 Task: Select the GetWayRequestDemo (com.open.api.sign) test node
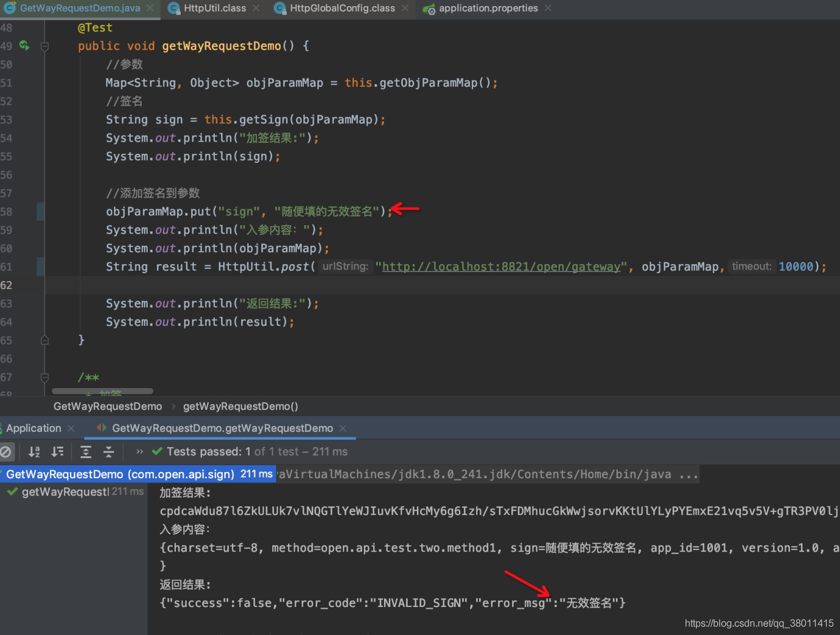coord(137,474)
